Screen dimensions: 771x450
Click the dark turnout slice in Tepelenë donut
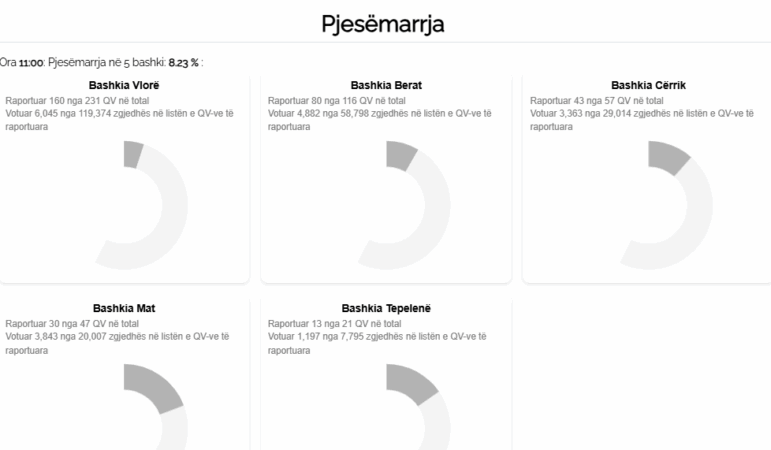tap(414, 382)
